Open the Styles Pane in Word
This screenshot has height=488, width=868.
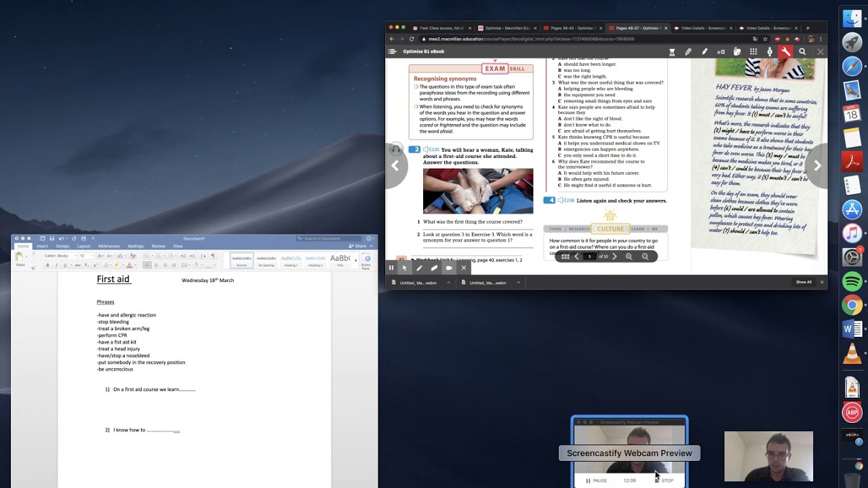click(366, 262)
